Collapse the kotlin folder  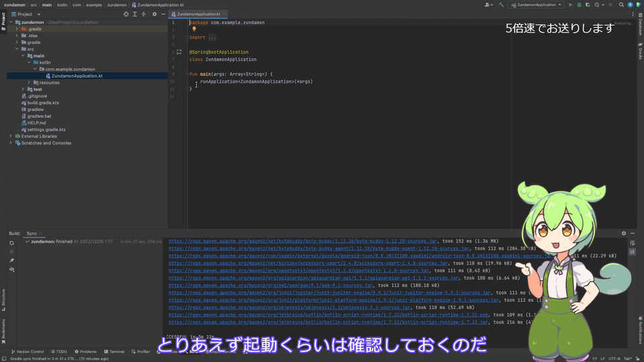pos(29,62)
